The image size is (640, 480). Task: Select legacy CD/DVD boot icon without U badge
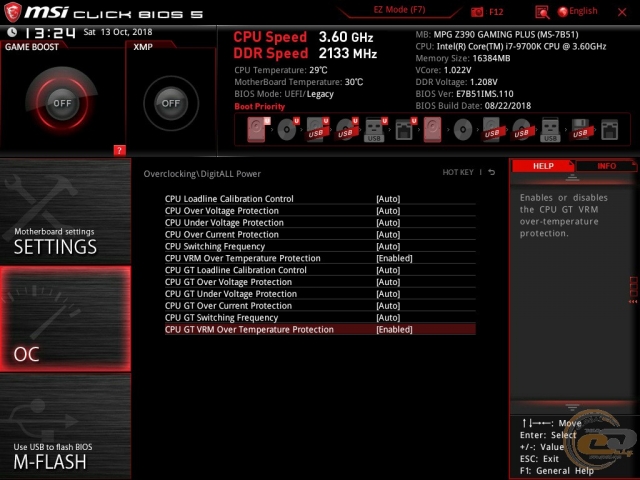[x=463, y=130]
